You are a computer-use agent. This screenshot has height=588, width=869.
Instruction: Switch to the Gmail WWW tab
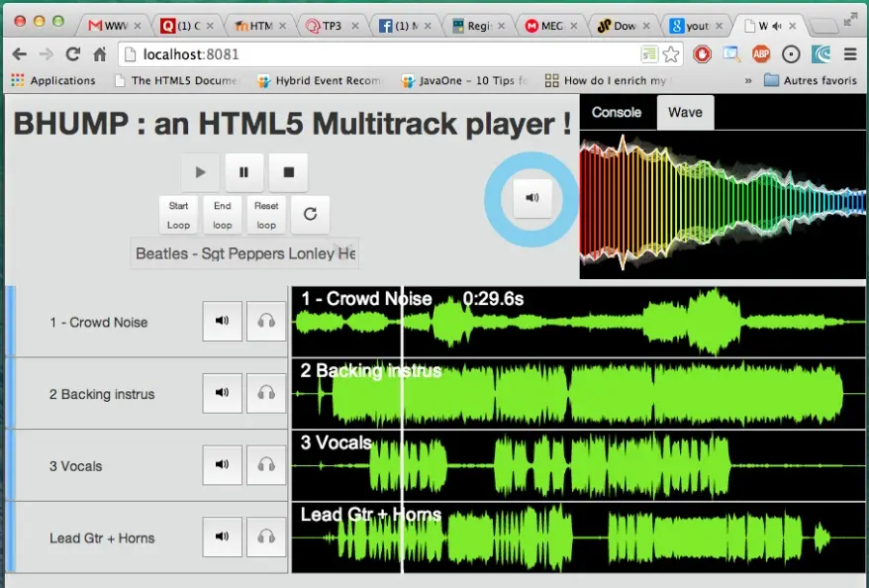click(x=115, y=26)
